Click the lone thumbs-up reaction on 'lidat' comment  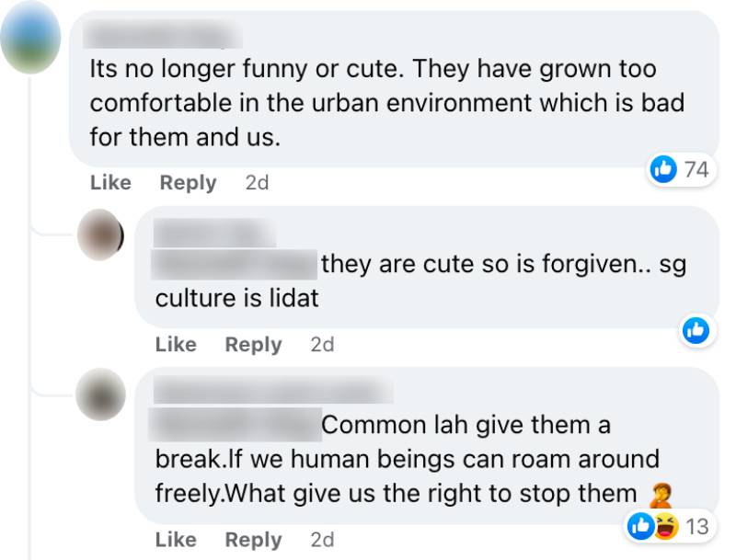(696, 330)
